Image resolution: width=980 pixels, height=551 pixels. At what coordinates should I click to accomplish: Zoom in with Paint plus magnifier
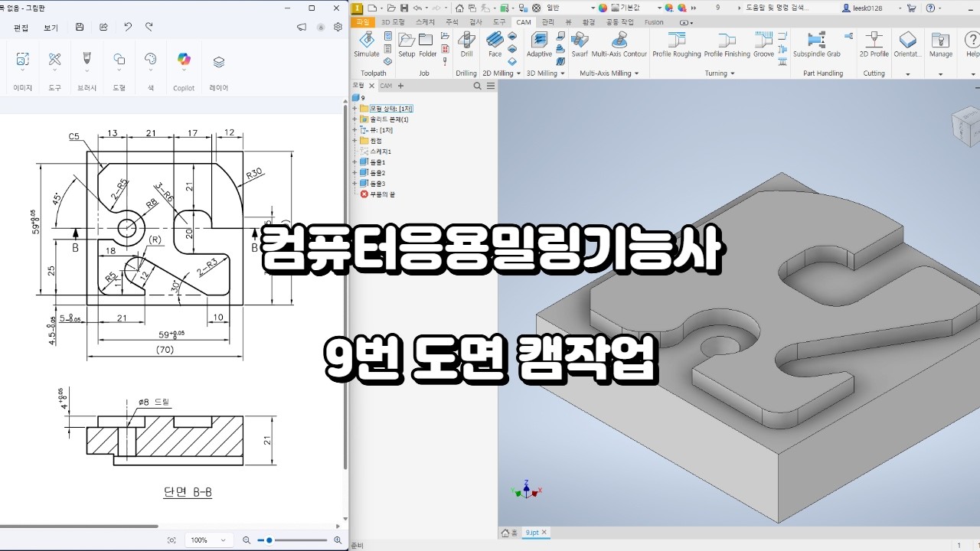pyautogui.click(x=338, y=540)
